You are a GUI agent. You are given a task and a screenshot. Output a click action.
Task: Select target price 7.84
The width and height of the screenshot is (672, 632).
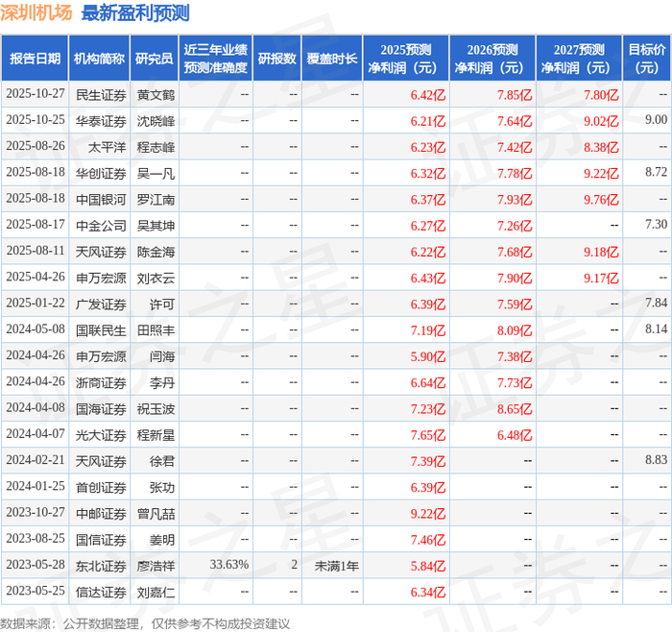click(656, 303)
